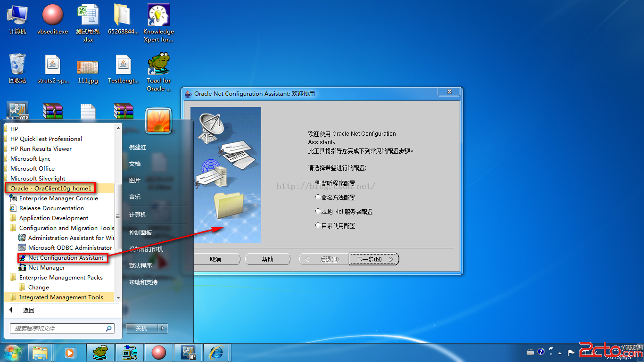Select the 命名方法配置 radio option
The image size is (644, 362).
(x=318, y=197)
